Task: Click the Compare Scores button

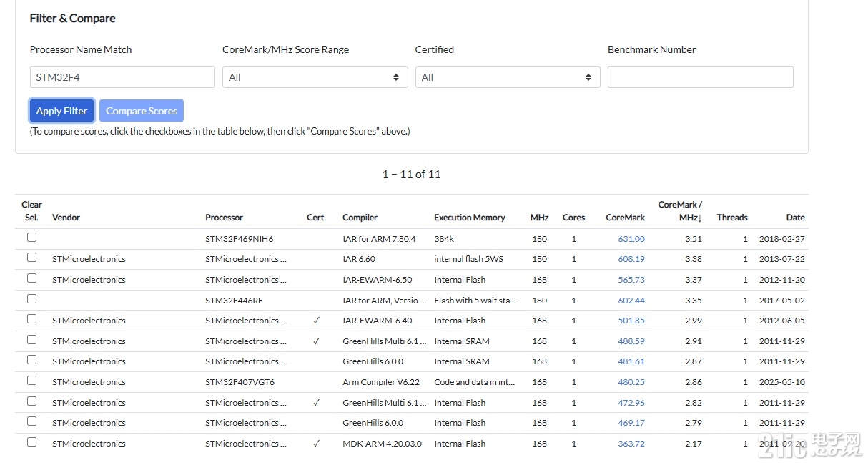Action: click(x=142, y=111)
